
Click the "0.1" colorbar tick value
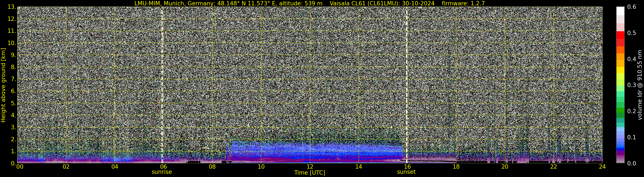point(632,137)
